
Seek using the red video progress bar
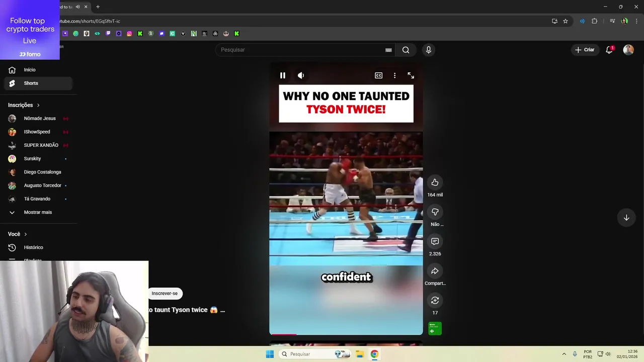(x=346, y=334)
